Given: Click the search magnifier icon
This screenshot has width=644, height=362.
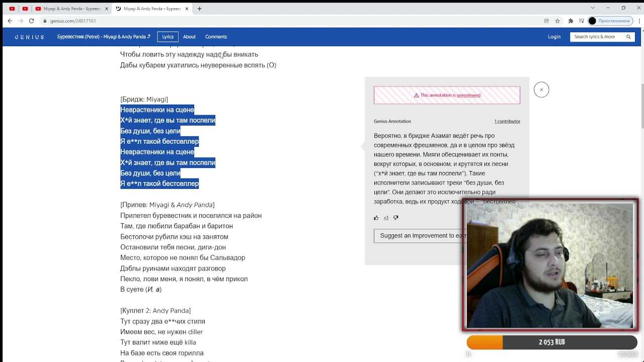Looking at the screenshot, I should [628, 37].
